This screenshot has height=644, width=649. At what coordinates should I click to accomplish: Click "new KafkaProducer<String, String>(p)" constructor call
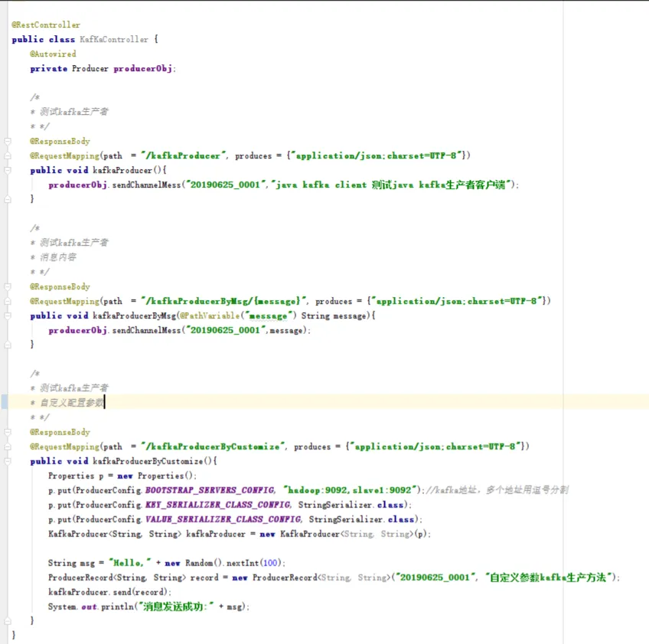coord(343,534)
